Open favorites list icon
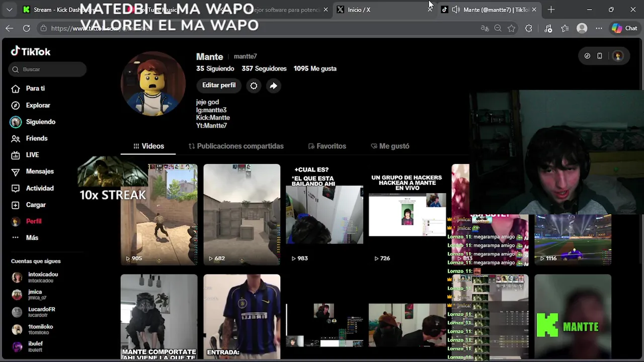 point(565,29)
